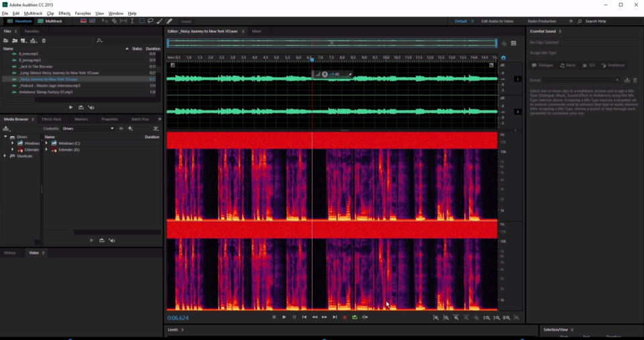Click the Record button in transport
Image resolution: width=644 pixels, height=340 pixels.
[345, 317]
